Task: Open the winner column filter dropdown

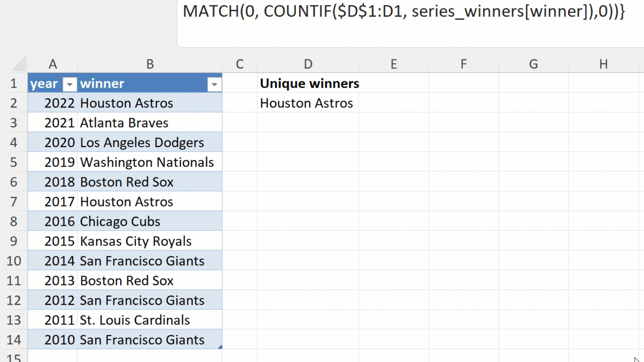Action: pos(214,84)
